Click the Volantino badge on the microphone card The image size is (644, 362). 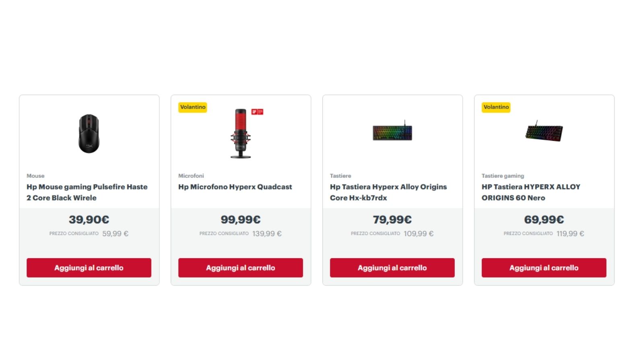coord(193,107)
